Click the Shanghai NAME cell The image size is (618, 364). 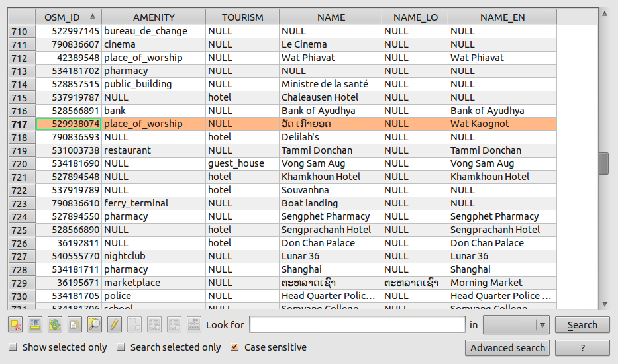pyautogui.click(x=331, y=270)
